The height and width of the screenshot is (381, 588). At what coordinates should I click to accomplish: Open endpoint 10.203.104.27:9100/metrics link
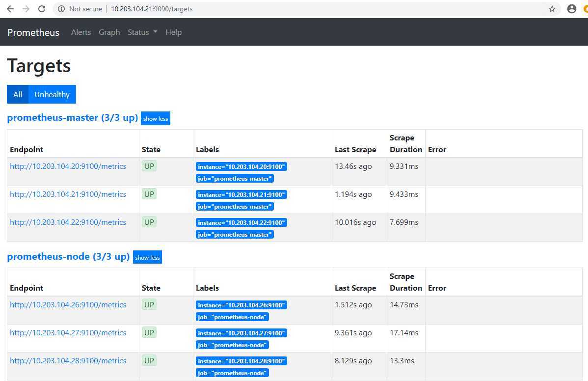tap(68, 332)
